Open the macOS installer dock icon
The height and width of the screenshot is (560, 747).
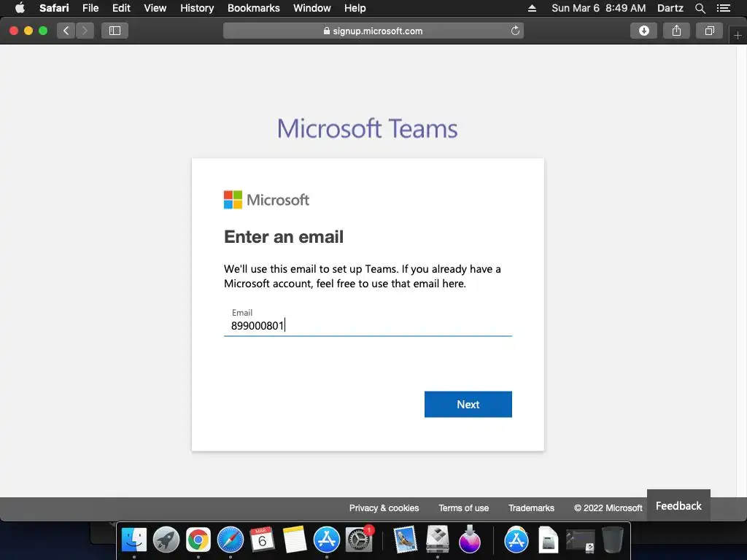[470, 540]
